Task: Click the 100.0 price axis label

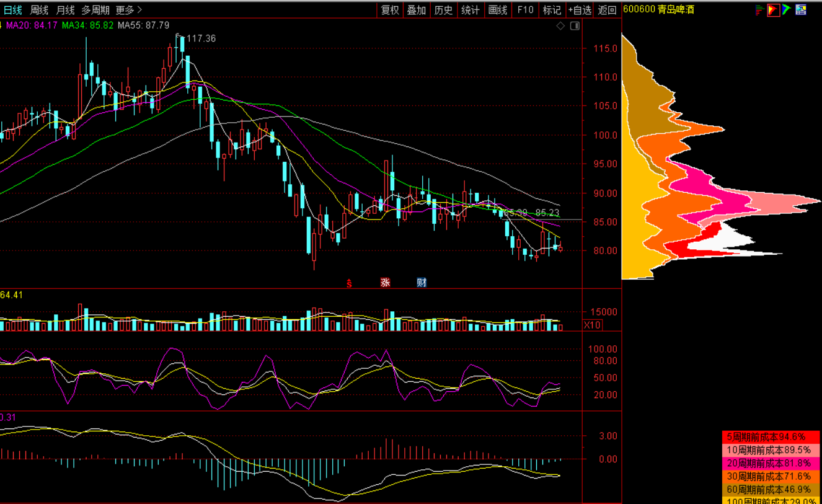Action: coord(604,135)
